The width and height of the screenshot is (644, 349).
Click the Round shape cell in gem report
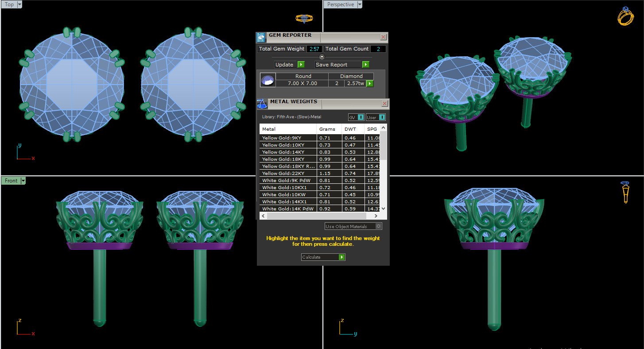[x=303, y=76]
